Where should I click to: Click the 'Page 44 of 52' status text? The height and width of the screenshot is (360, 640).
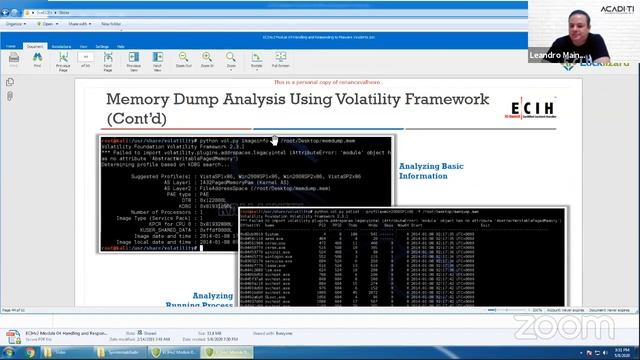coord(13,310)
